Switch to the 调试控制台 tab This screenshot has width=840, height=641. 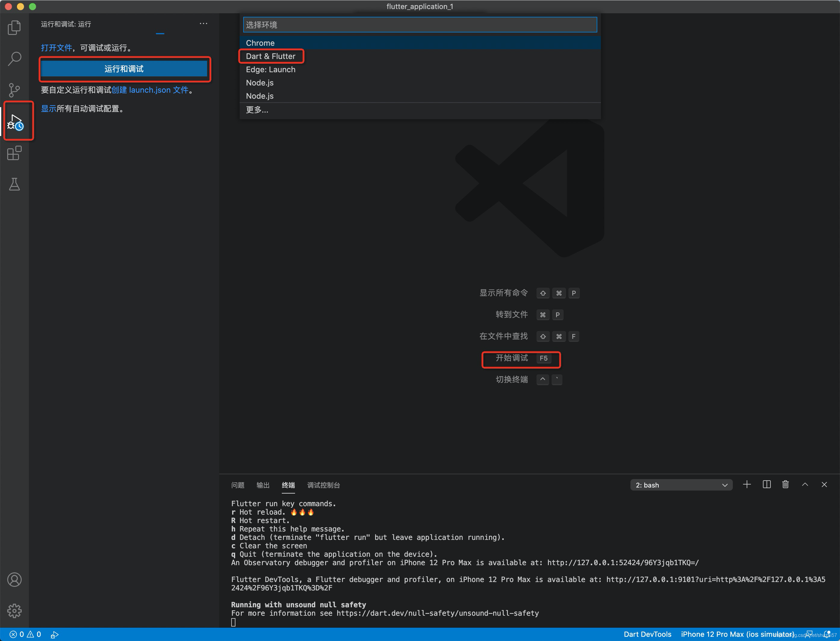coord(323,485)
